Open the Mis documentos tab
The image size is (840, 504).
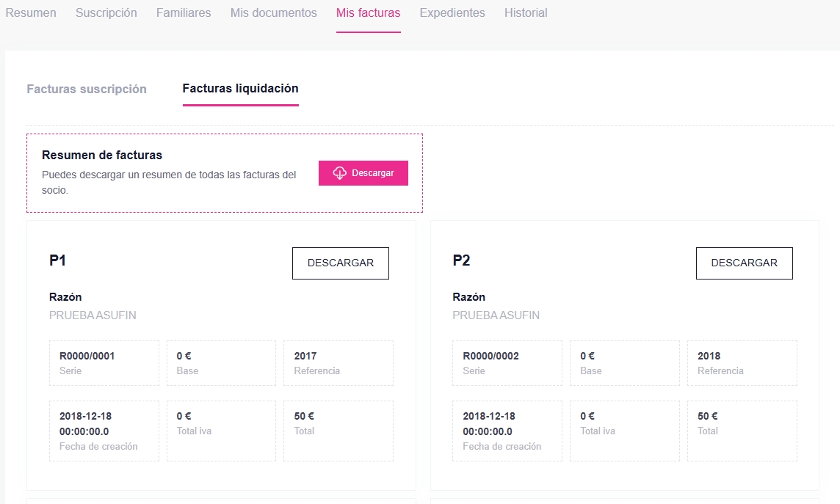coord(273,13)
